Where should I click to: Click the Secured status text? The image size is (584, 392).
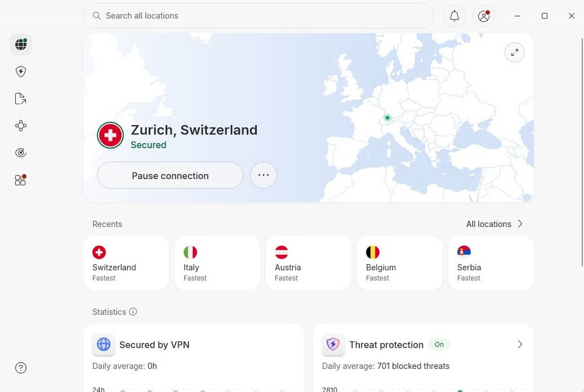tap(149, 145)
